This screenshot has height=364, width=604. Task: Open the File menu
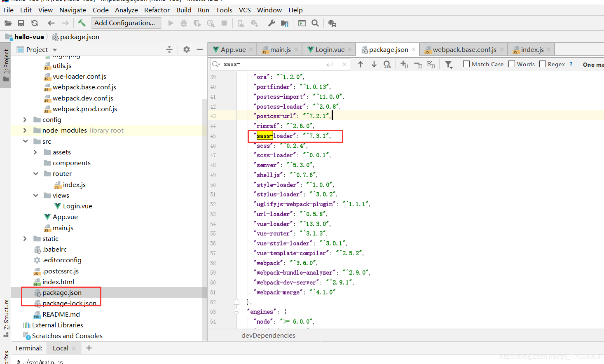pyautogui.click(x=8, y=10)
